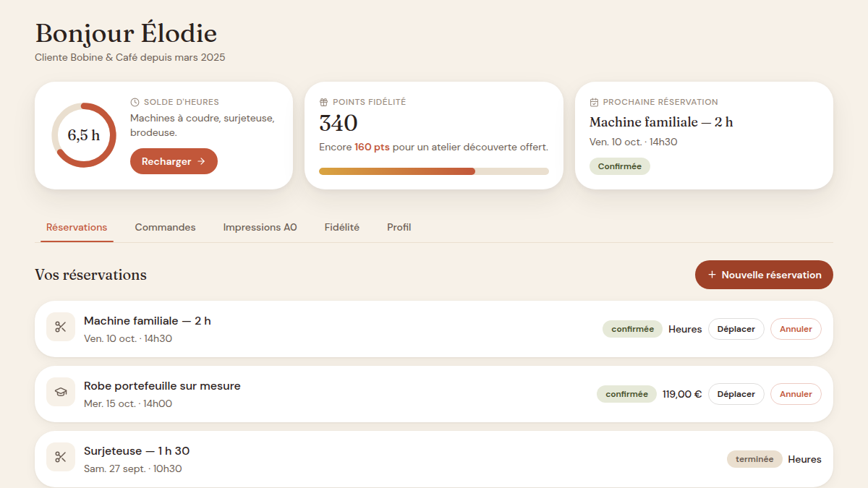Click "Sam. 27 sept. · 10h30" date text
Image resolution: width=868 pixels, height=488 pixels.
tap(133, 468)
